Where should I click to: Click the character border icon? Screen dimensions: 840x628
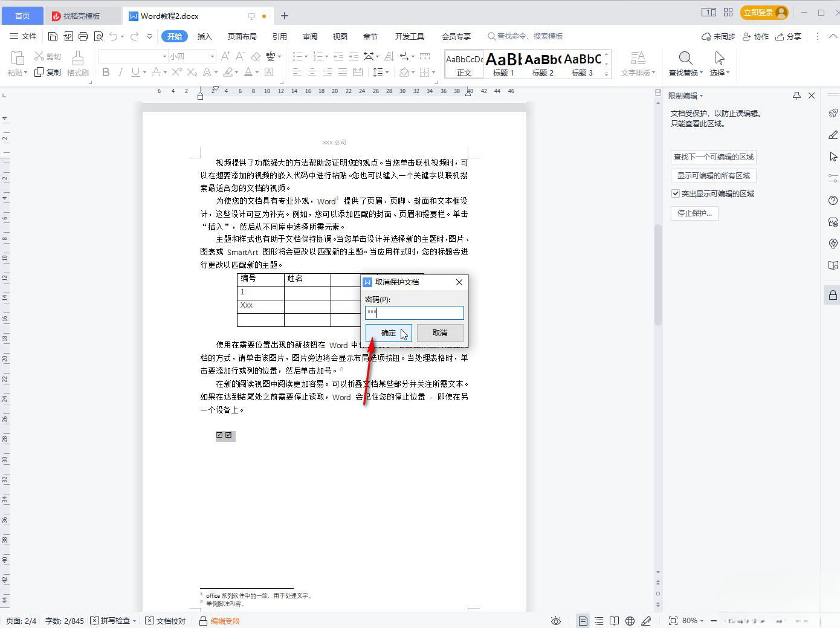click(269, 72)
